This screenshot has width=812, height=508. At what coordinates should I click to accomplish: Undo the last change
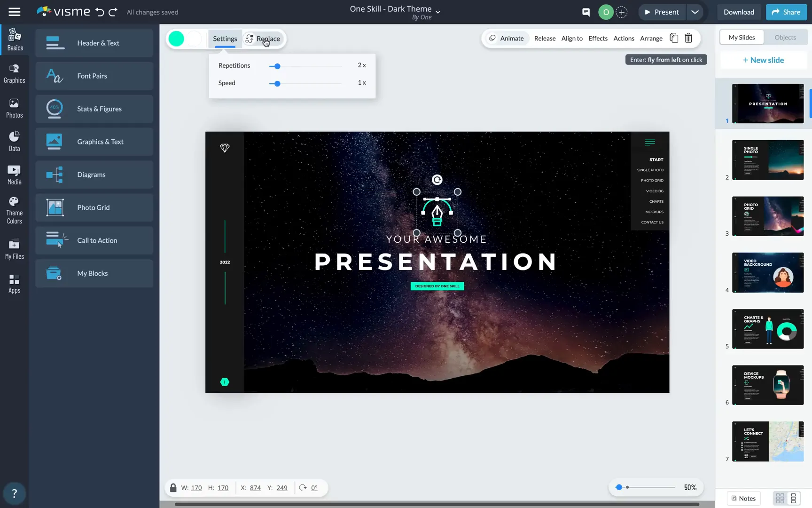(100, 12)
